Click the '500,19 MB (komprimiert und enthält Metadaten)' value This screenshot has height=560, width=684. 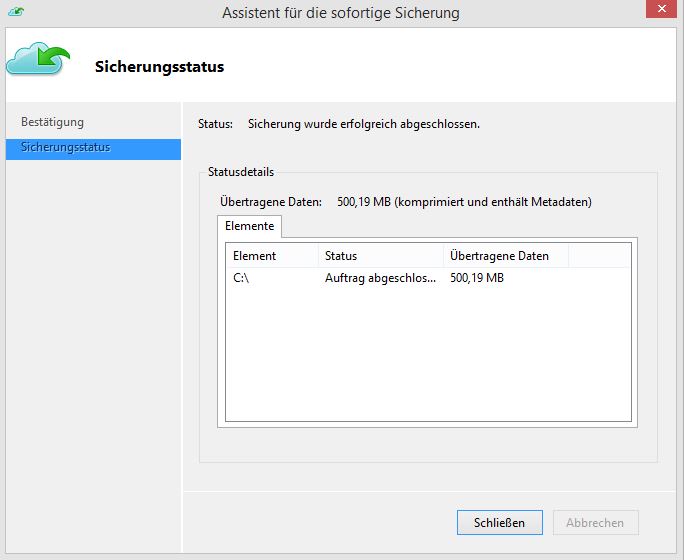tap(465, 202)
